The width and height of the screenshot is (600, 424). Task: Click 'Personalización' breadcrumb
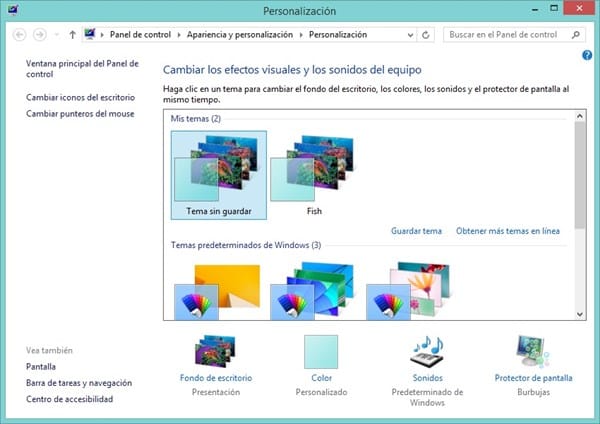338,35
